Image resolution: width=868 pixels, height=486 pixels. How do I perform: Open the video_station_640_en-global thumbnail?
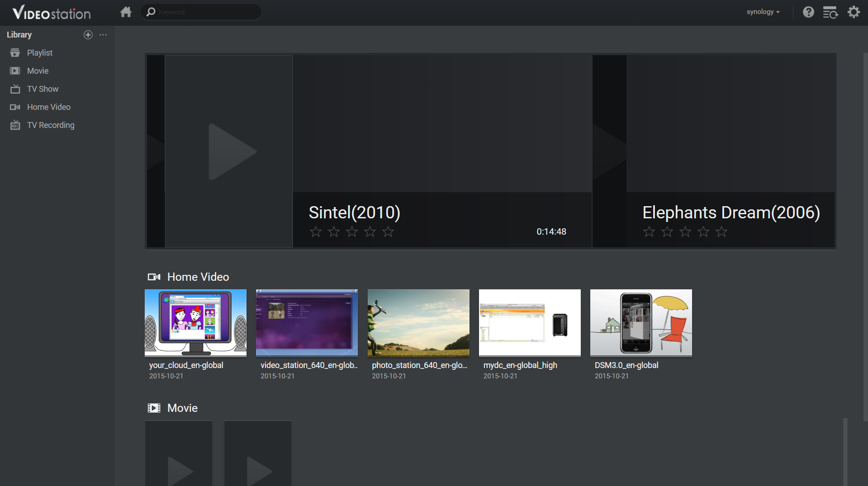point(307,323)
